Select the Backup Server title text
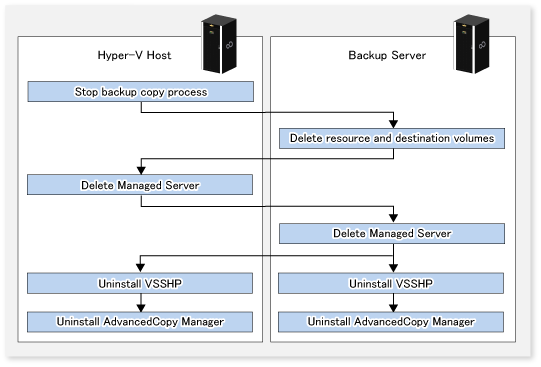Screen dimensions: 541x367 click(x=387, y=55)
